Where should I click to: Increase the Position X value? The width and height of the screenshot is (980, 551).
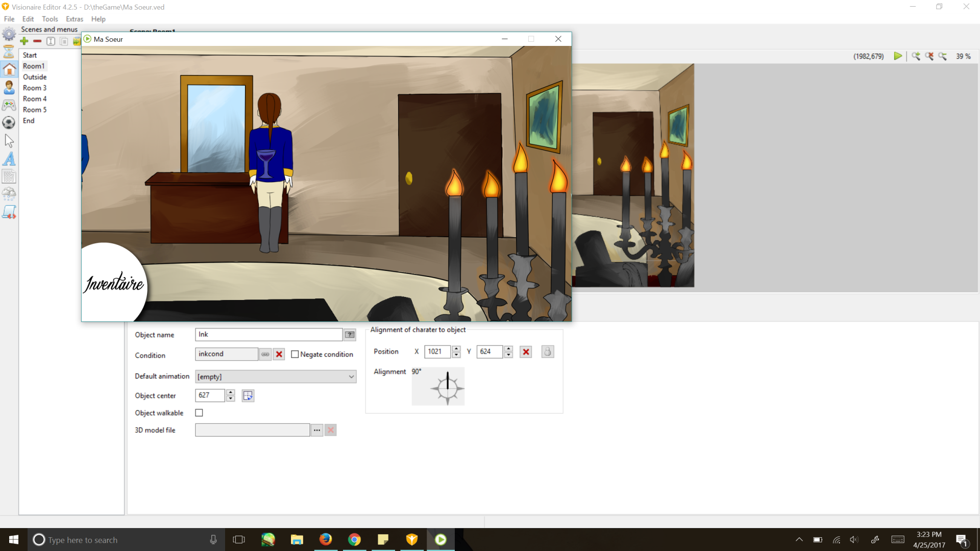[456, 348]
